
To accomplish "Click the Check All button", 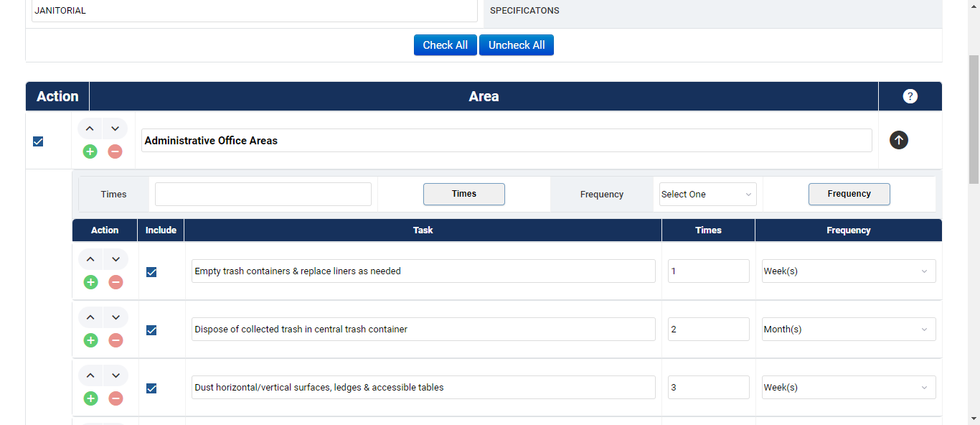I will pyautogui.click(x=445, y=45).
